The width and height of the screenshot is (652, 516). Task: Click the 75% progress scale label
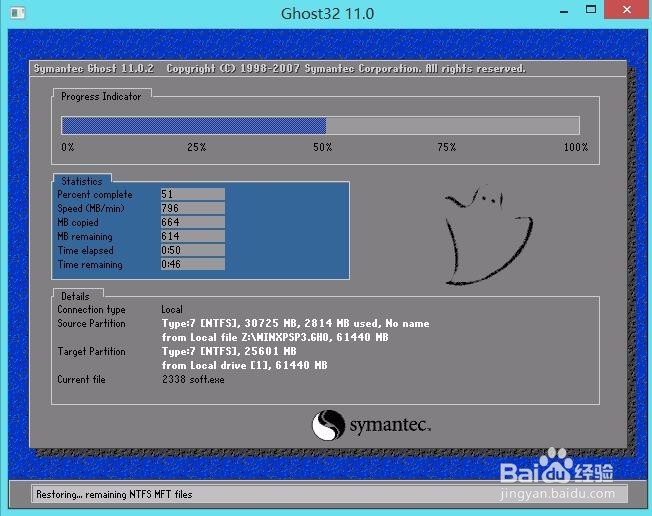[447, 147]
